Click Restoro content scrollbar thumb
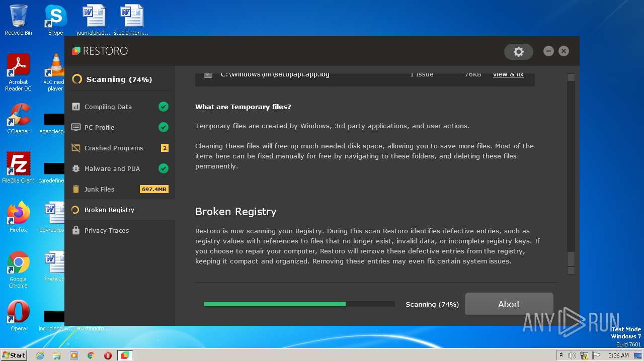The image size is (644, 362). pos(571,258)
